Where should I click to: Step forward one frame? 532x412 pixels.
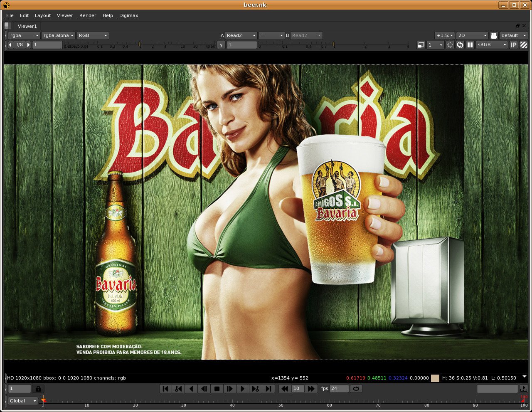(229, 389)
